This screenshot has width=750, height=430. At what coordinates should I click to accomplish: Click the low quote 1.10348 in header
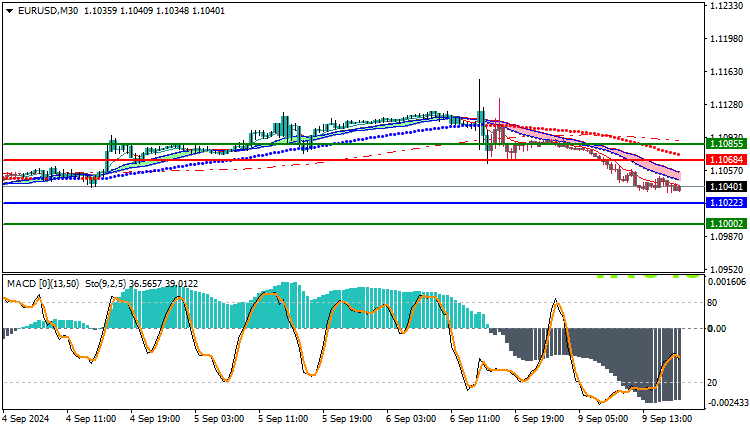172,11
